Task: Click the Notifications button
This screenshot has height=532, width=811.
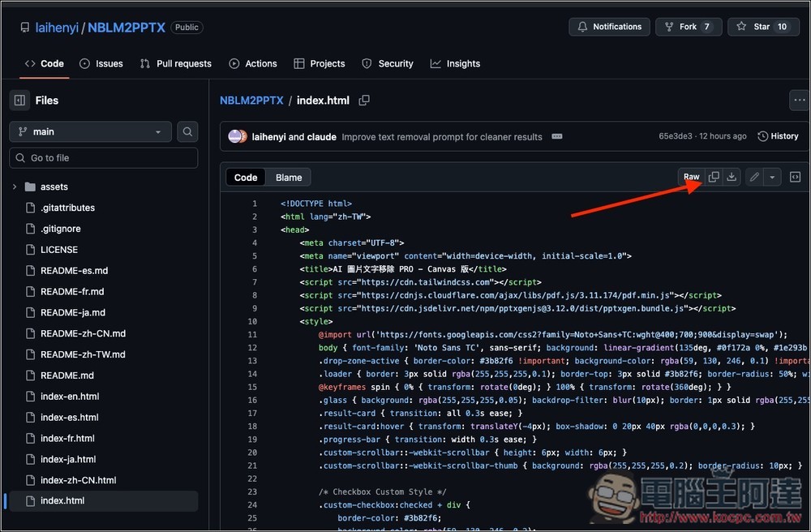Action: [609, 27]
